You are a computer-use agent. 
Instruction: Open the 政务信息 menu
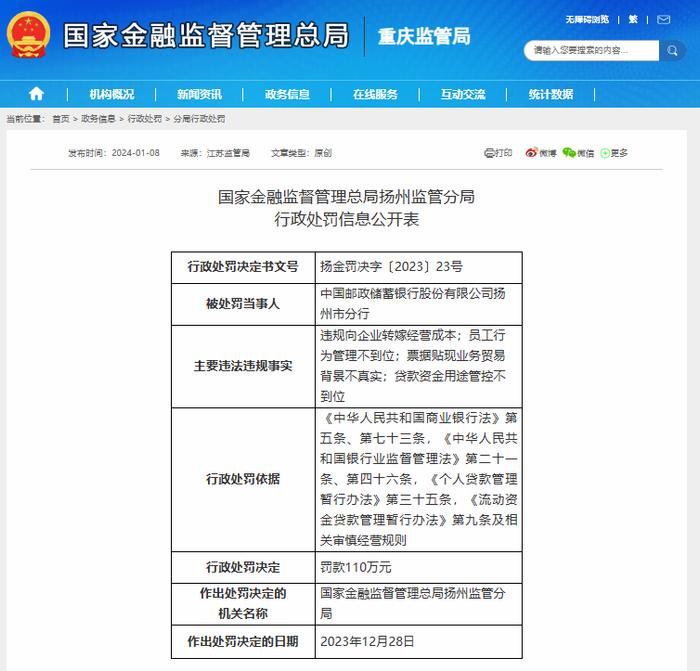287,94
